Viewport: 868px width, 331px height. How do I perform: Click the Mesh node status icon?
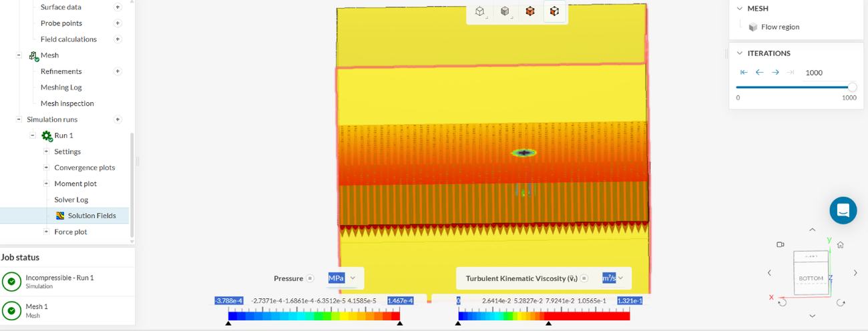(x=33, y=56)
